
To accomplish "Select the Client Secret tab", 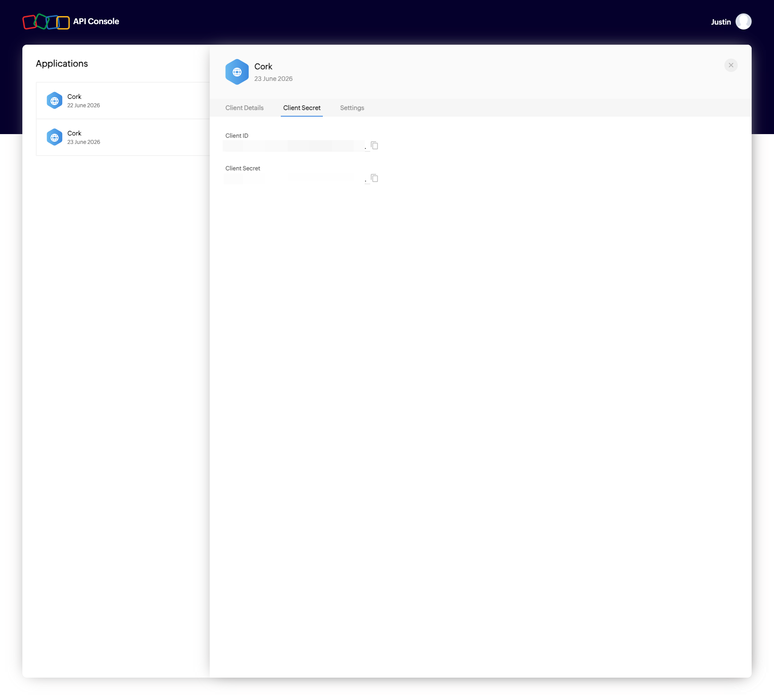I will [302, 108].
